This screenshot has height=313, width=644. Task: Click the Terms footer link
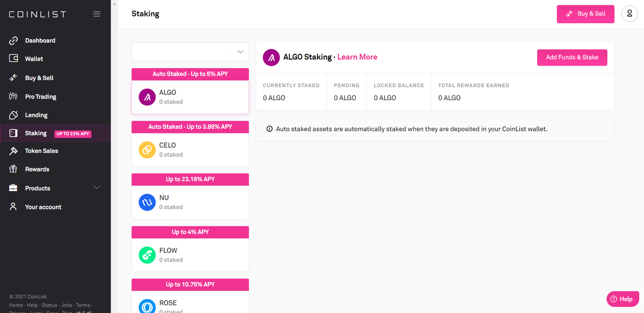pos(83,305)
